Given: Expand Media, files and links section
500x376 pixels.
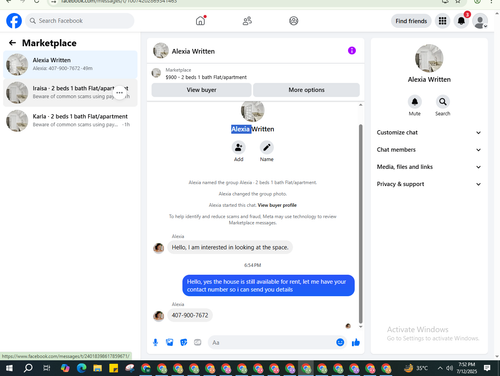Looking at the screenshot, I should pyautogui.click(x=429, y=167).
